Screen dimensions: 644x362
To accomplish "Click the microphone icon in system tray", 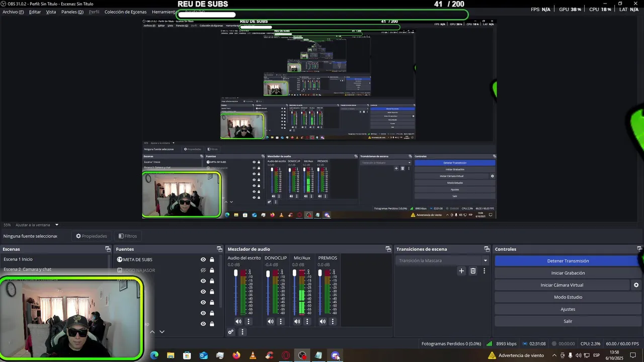I will click(x=571, y=355).
